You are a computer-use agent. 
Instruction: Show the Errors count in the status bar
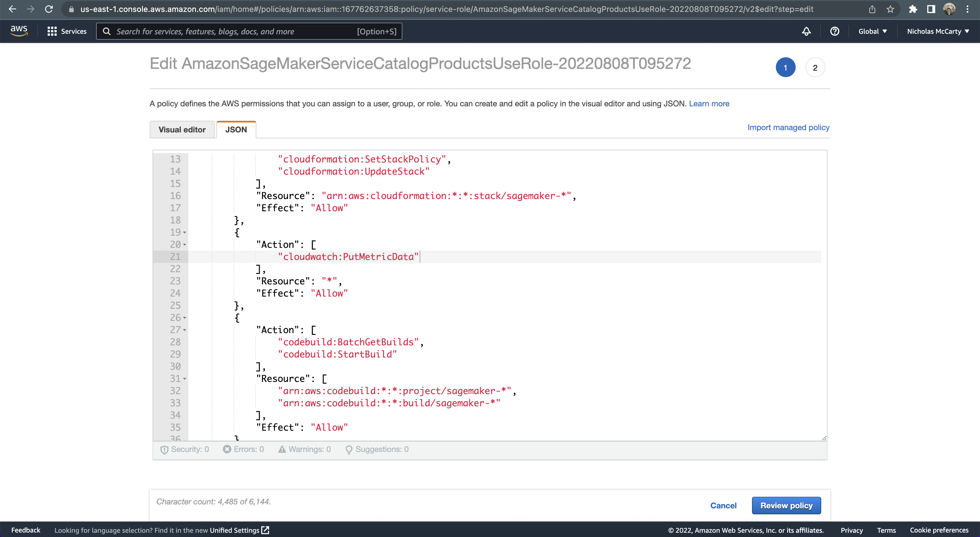(244, 449)
